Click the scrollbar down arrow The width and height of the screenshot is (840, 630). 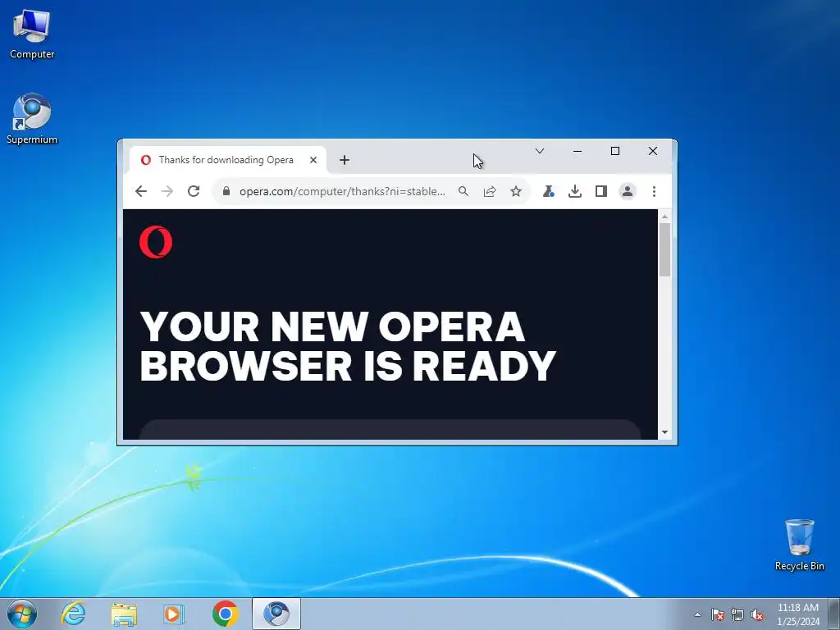[664, 432]
